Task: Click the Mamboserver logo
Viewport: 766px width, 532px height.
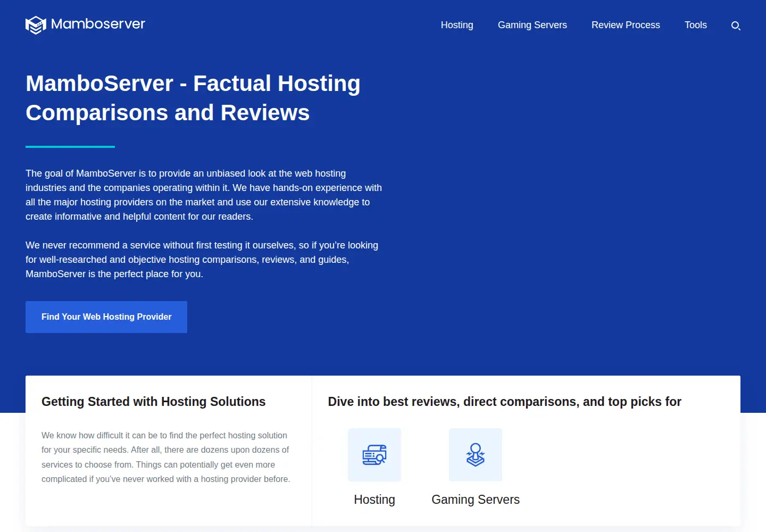Action: 85,24
